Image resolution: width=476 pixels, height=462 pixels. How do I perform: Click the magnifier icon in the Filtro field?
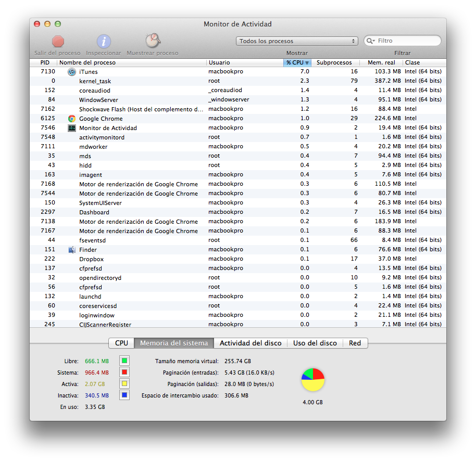coord(370,41)
